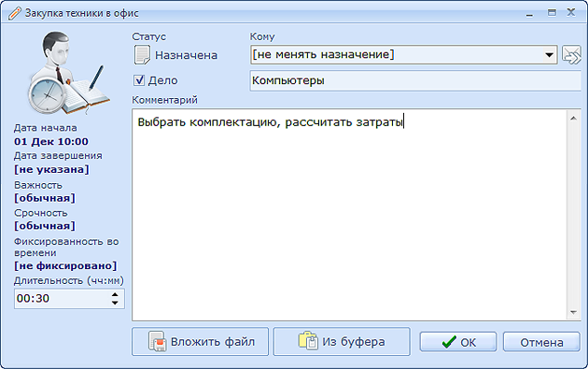Click the [не фиксировано] link

[x=65, y=265]
